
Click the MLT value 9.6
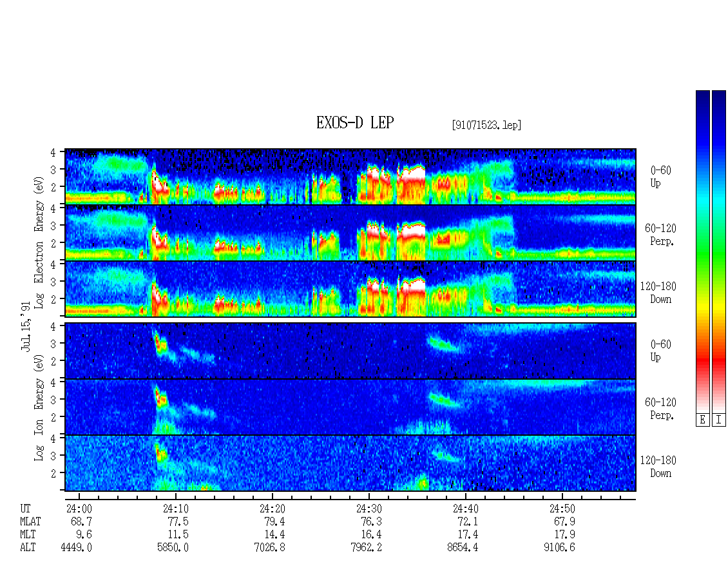(84, 535)
